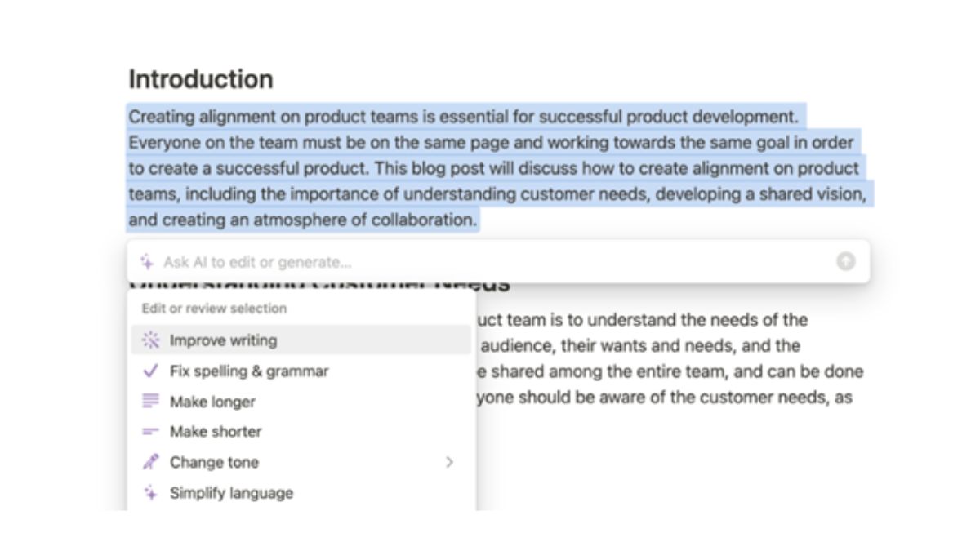Select the Make longer menu label
The height and width of the screenshot is (551, 980).
pyautogui.click(x=212, y=402)
